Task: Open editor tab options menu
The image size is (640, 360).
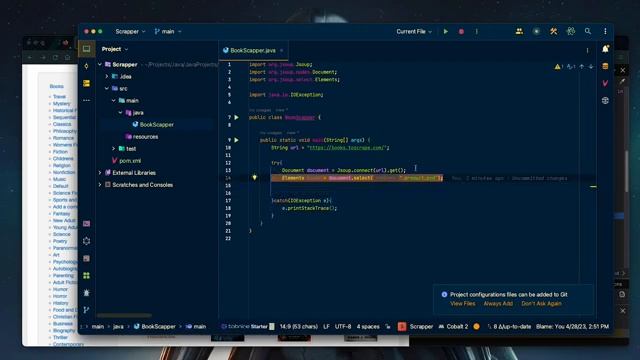Action: [587, 51]
